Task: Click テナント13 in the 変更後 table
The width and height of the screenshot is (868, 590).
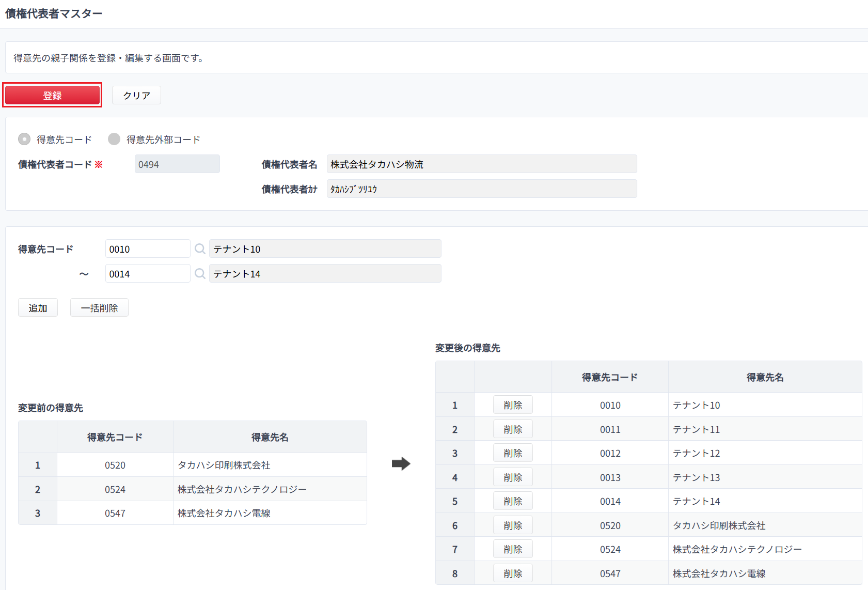Action: (x=696, y=477)
